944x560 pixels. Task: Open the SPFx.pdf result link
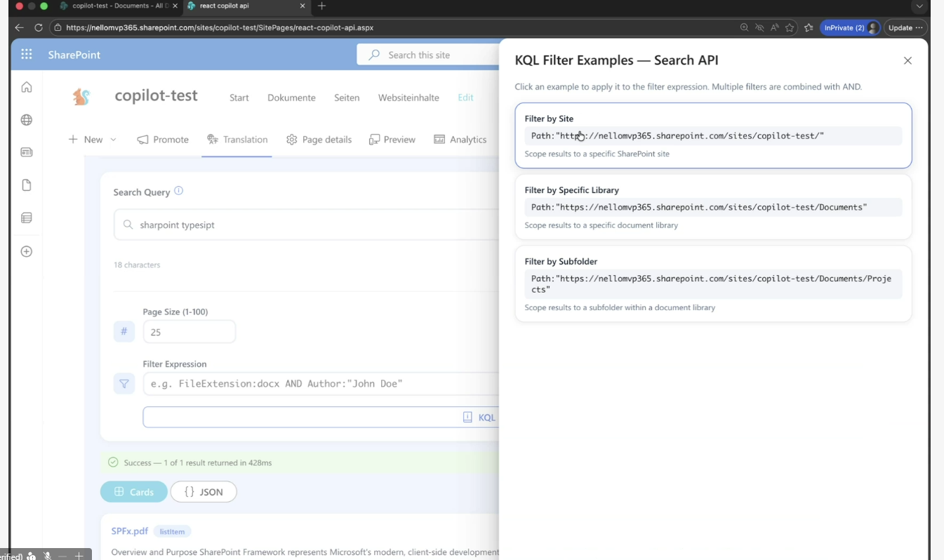129,531
